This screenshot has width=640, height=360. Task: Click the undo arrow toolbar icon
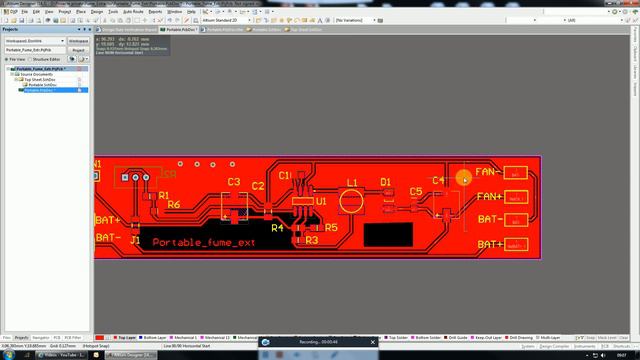pyautogui.click(x=169, y=20)
